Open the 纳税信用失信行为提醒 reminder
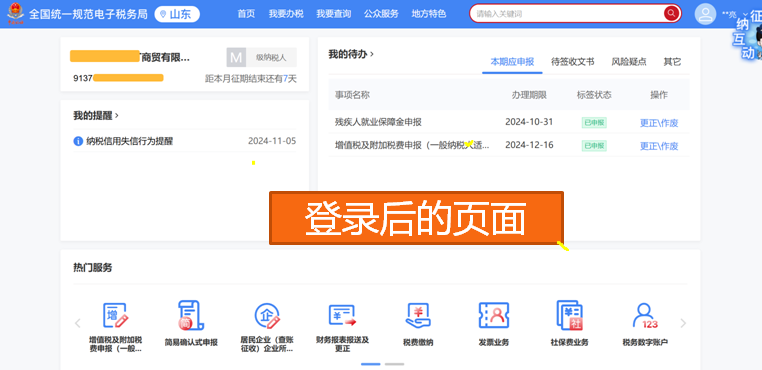 pos(130,141)
